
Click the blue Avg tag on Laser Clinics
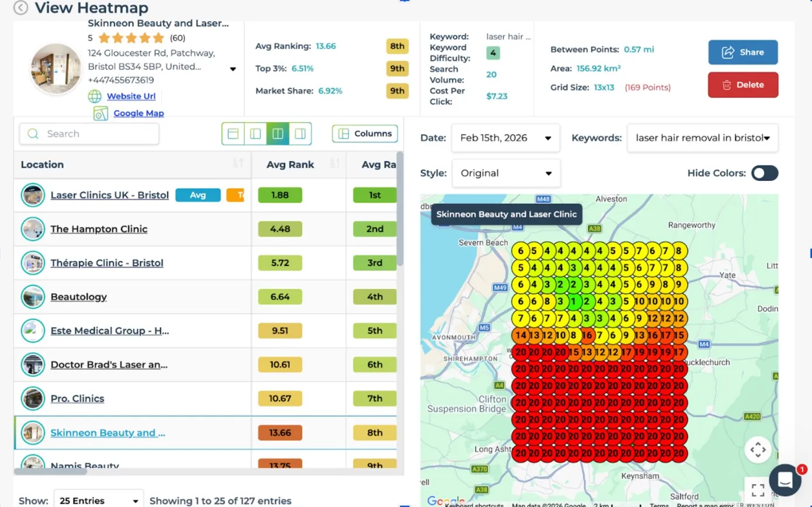point(198,195)
